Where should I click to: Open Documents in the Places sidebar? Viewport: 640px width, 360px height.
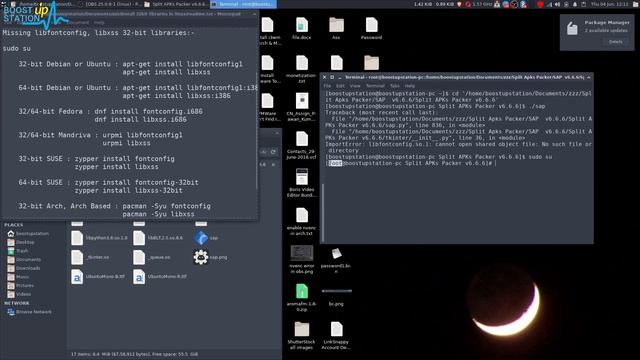[24, 259]
